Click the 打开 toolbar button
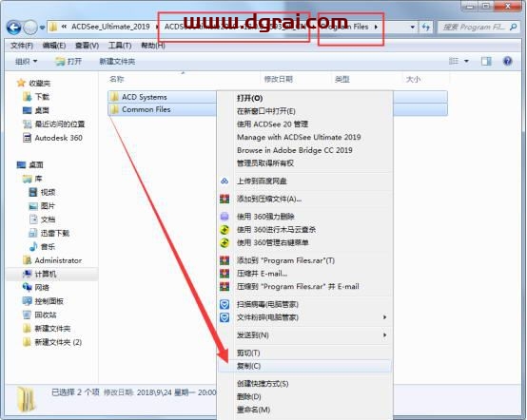 coord(68,62)
